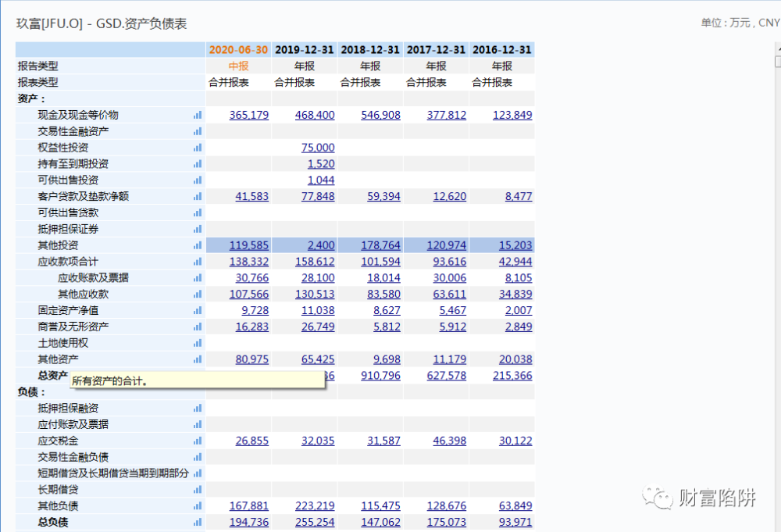Open chart icon for 交易性金融资产 row

coord(198,131)
